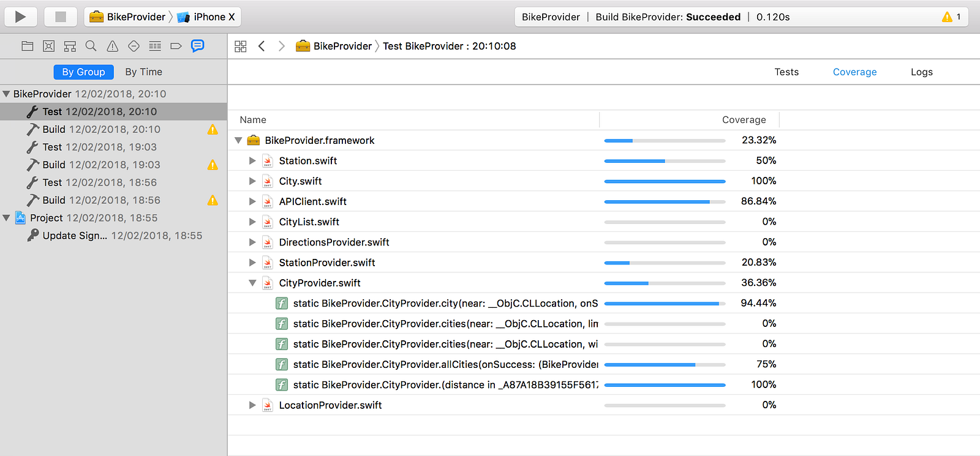Click warning icon beside Build 20:10
The height and width of the screenshot is (456, 980).
pyautogui.click(x=213, y=129)
